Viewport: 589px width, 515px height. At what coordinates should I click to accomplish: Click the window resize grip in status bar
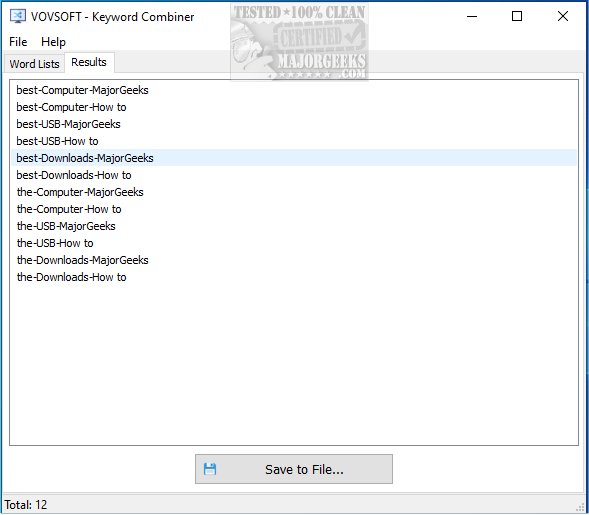click(581, 507)
